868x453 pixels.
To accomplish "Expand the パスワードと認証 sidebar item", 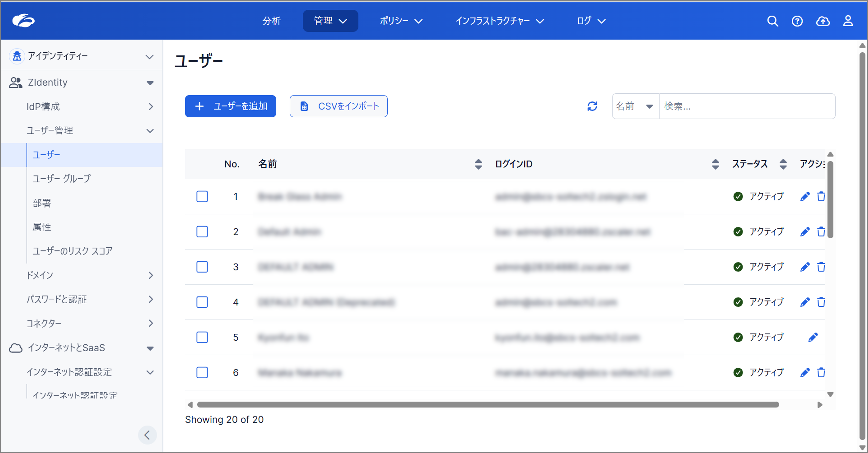I will pyautogui.click(x=89, y=299).
